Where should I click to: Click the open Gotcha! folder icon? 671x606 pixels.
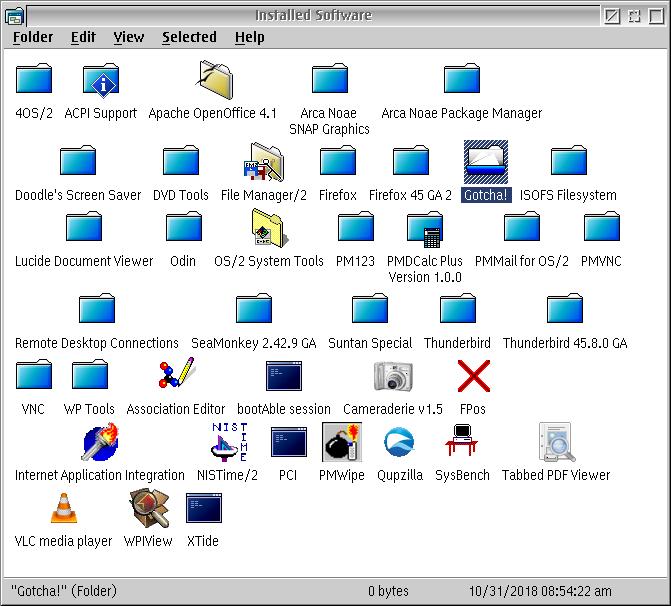(486, 162)
